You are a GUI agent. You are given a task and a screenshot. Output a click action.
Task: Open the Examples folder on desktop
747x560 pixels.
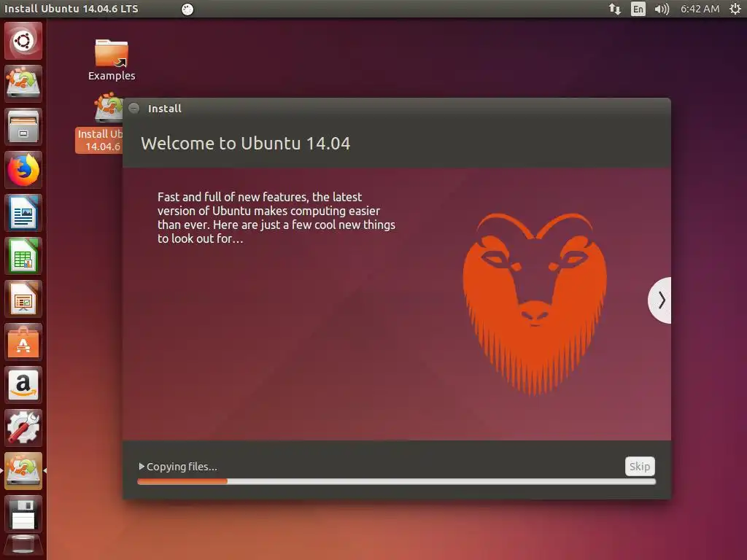coord(112,60)
